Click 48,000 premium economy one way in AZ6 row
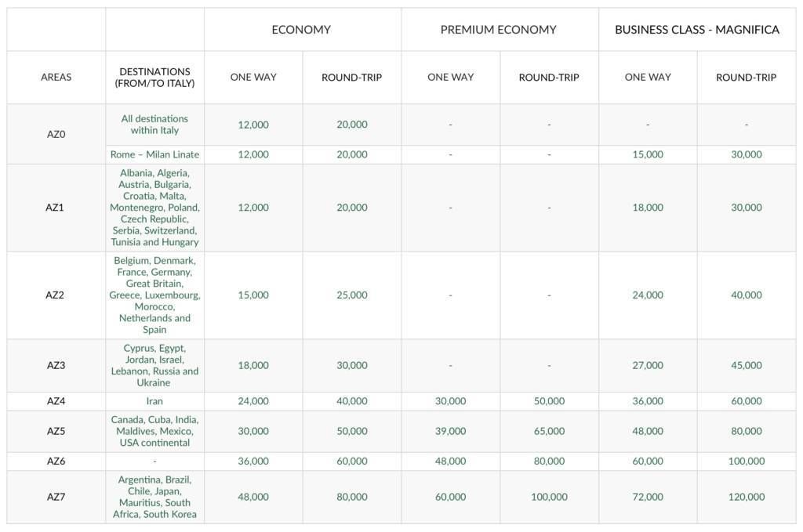The width and height of the screenshot is (803, 532). (x=451, y=461)
